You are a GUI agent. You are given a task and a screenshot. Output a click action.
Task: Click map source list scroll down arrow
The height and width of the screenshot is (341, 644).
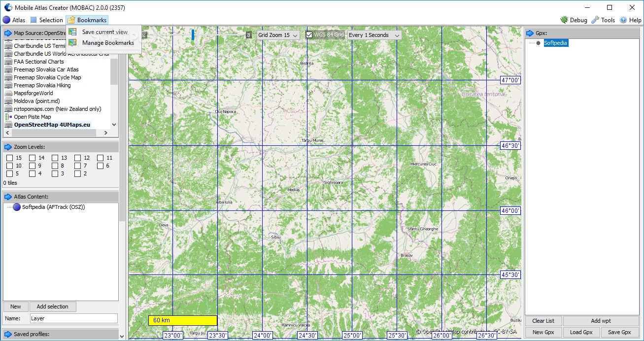(114, 125)
